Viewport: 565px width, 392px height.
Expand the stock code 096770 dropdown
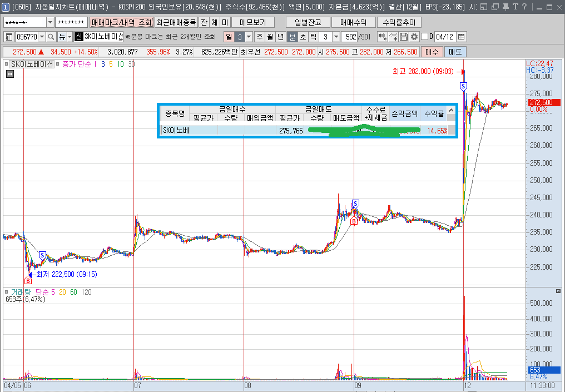point(42,37)
